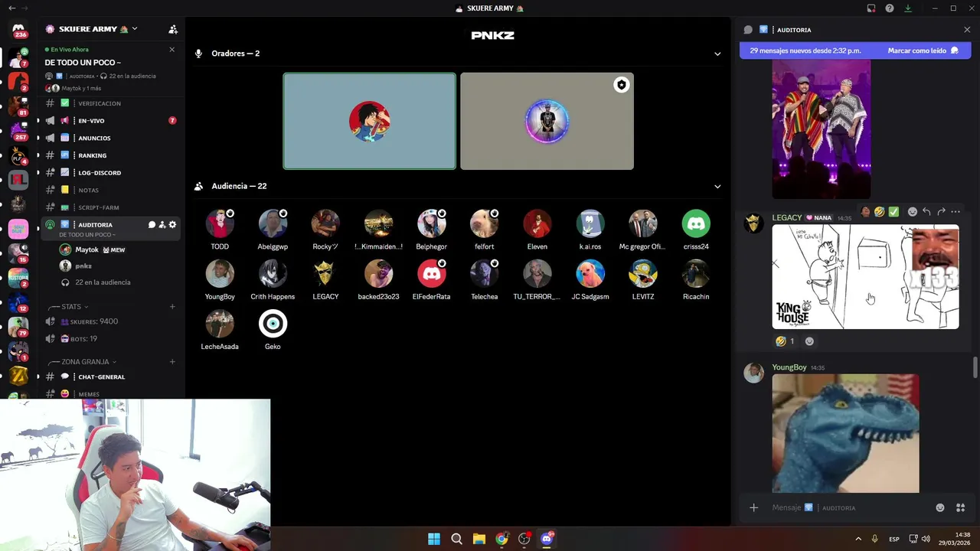Image resolution: width=980 pixels, height=551 pixels.
Task: React with the green checkmark quick reaction
Action: pyautogui.click(x=893, y=212)
